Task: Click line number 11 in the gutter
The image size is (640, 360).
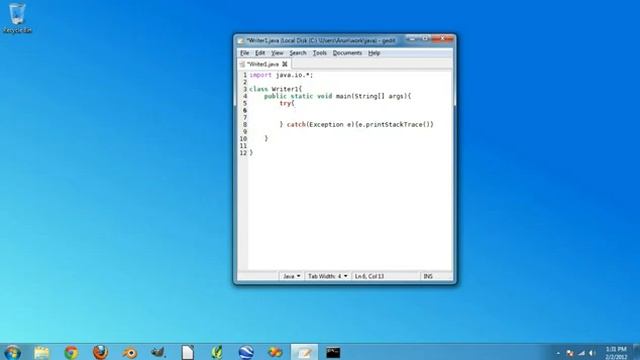Action: tap(243, 146)
